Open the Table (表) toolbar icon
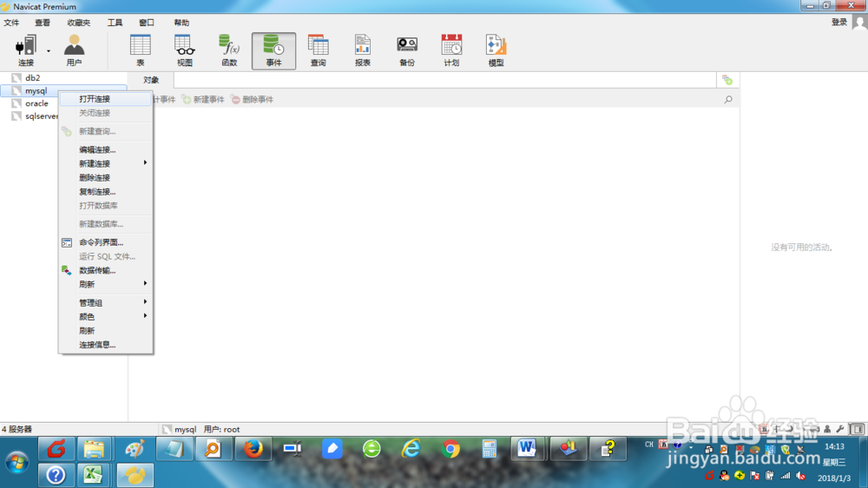Screen dimensions: 868x488 pos(140,50)
